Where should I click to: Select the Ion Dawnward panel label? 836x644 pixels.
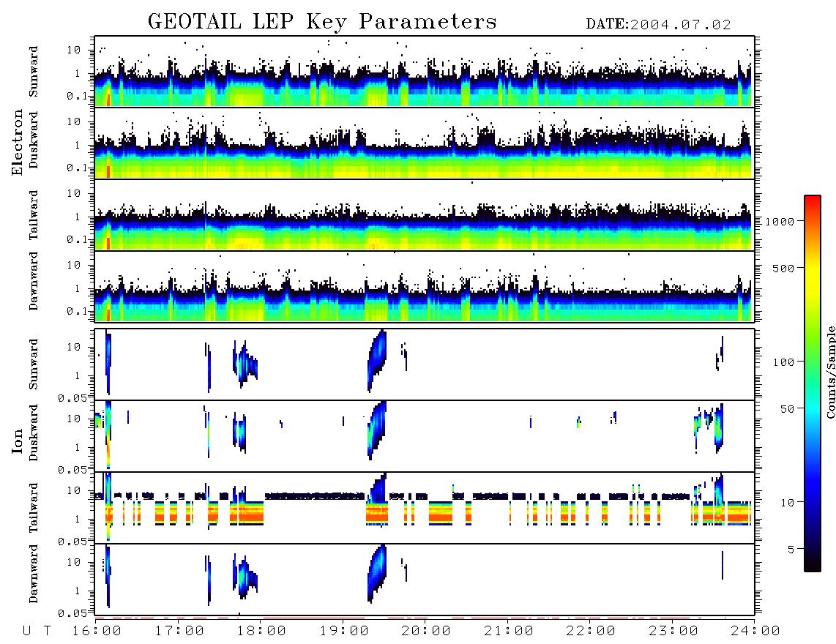(x=34, y=574)
